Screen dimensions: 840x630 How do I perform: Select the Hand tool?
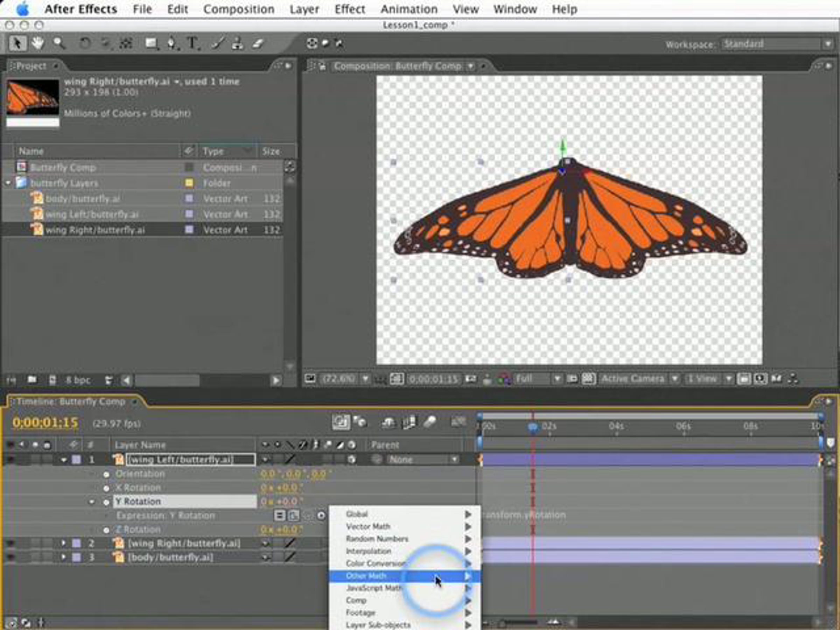(x=37, y=43)
